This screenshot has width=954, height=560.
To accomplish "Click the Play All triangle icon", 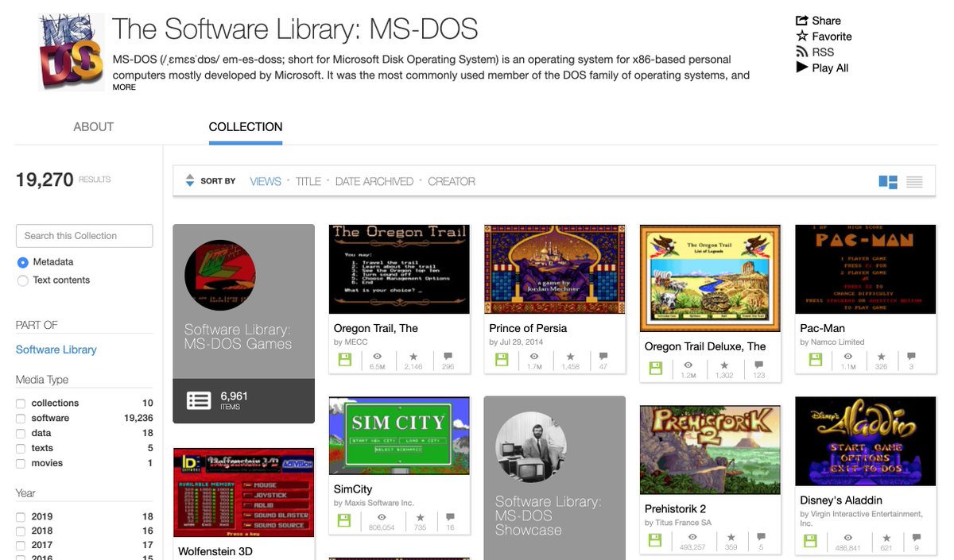I will click(x=802, y=68).
